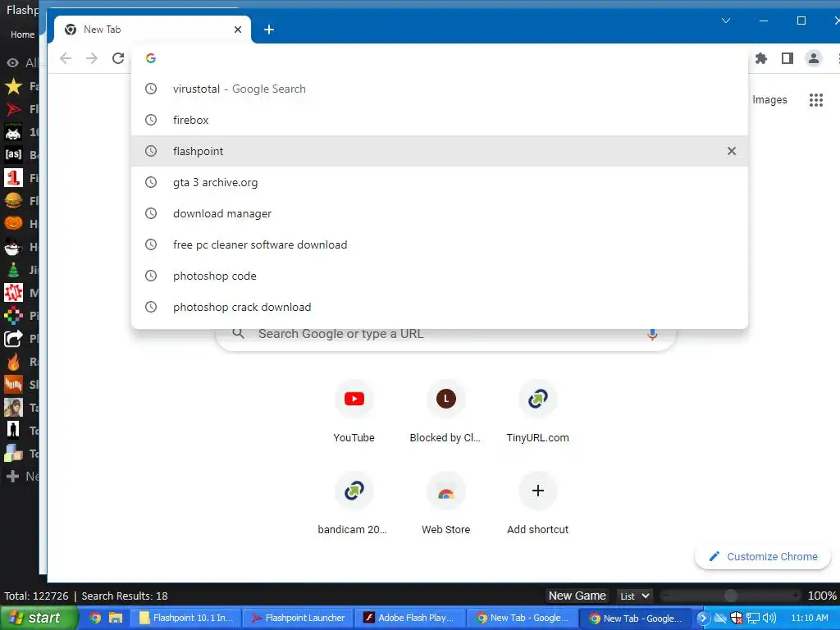Open the Images link
840x630 pixels.
point(769,99)
